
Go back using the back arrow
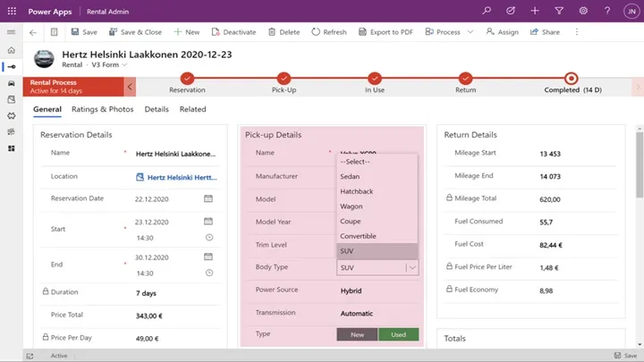click(33, 32)
